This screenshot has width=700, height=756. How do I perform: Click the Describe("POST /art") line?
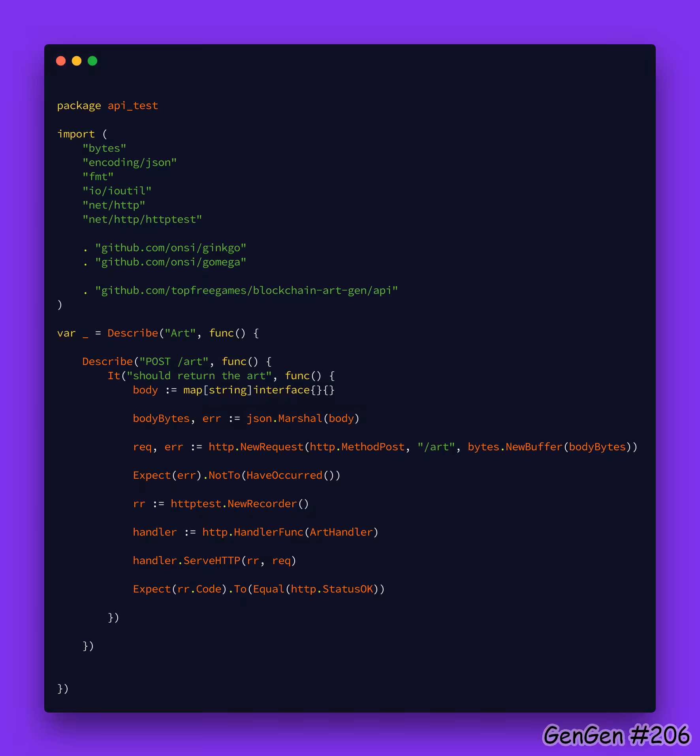click(x=177, y=362)
